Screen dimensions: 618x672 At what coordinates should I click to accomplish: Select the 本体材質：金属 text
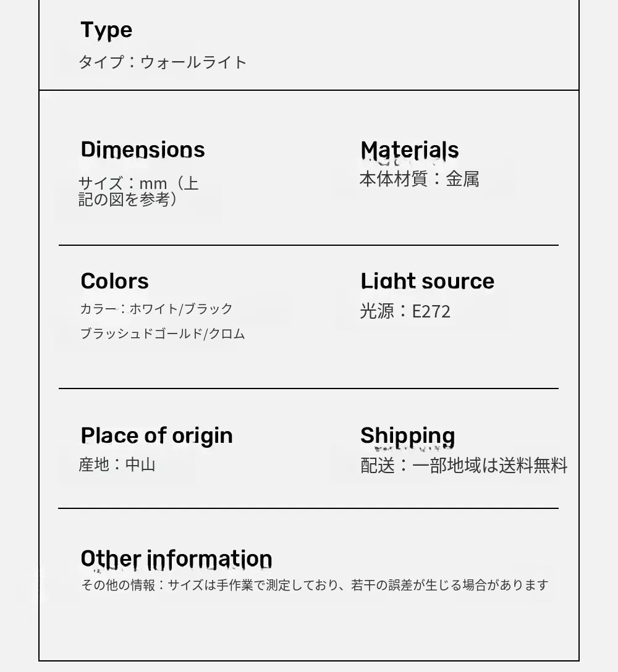pos(419,179)
